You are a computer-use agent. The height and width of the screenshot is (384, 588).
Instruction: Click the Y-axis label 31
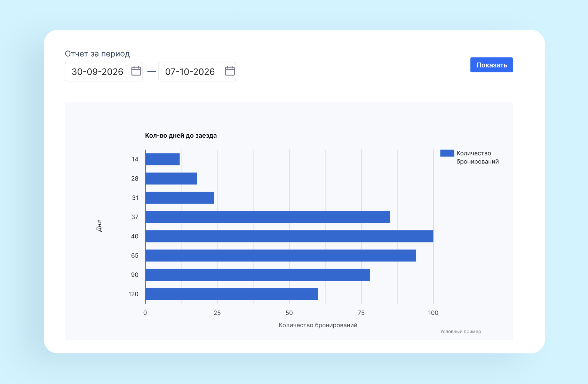(x=135, y=198)
